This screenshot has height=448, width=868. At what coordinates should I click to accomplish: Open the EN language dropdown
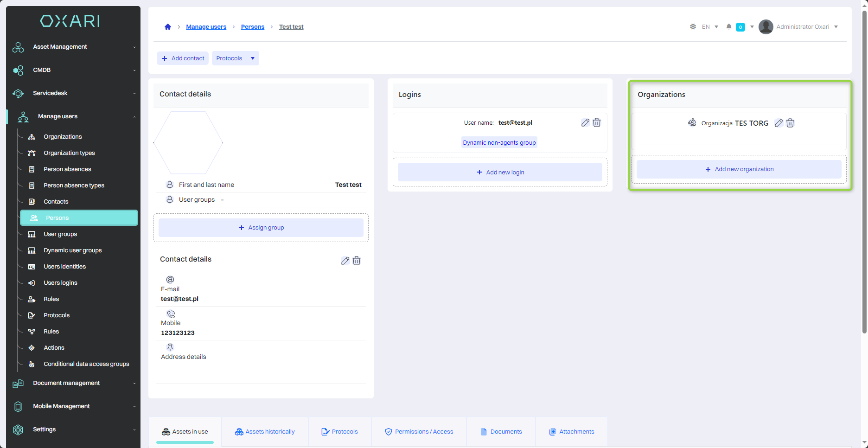tap(709, 27)
